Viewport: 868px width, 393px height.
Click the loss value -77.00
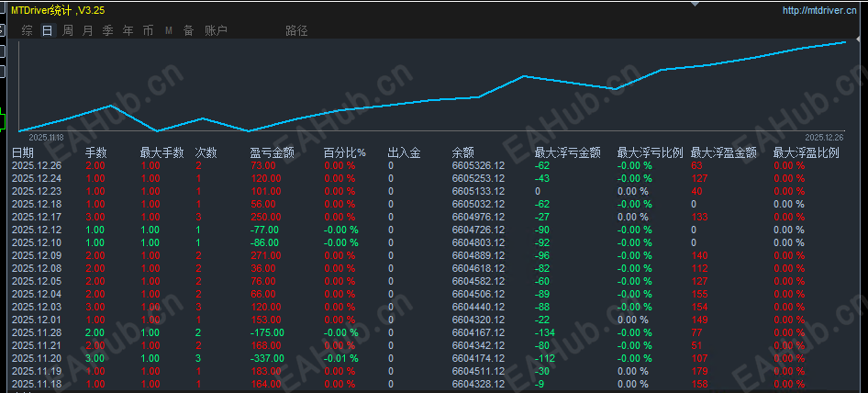point(264,230)
